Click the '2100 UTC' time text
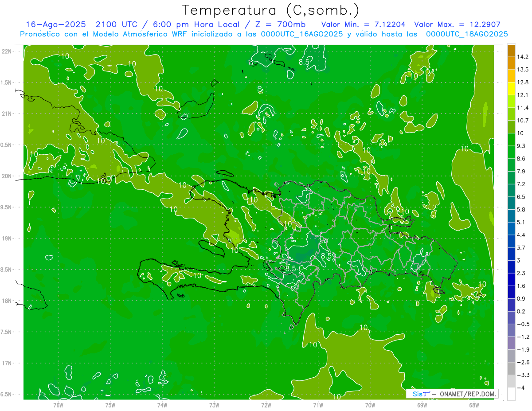The width and height of the screenshot is (532, 411). [x=116, y=24]
